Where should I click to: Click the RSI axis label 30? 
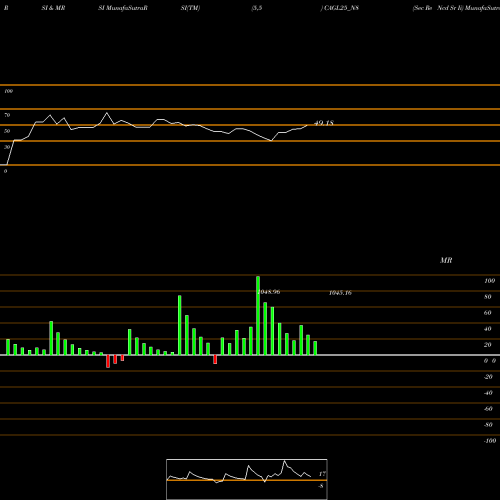click(x=7, y=147)
